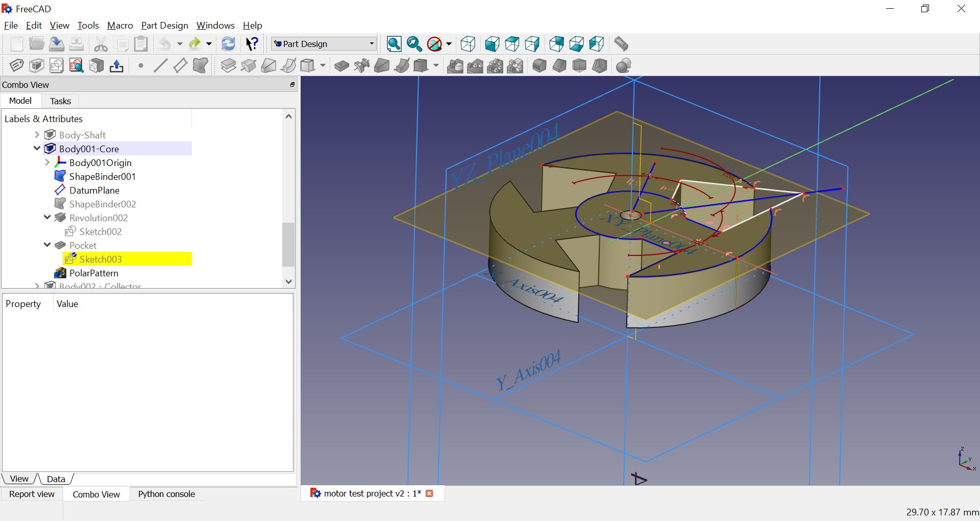Switch to isometric view cube icon

[x=468, y=44]
